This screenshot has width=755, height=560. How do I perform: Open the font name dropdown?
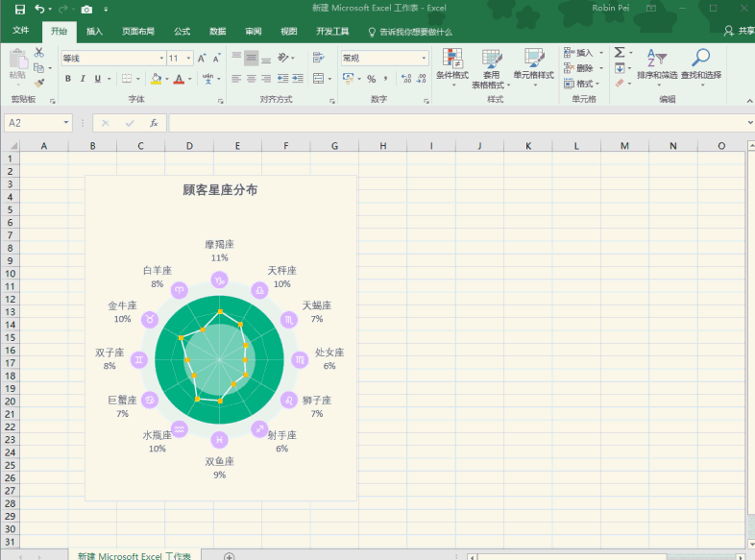coord(161,59)
